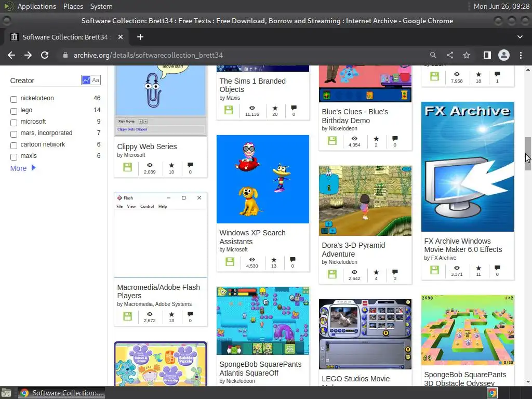Click the software floppy icon on Clippy Web Series
Viewport: 532px width, 399px height.
[128, 167]
